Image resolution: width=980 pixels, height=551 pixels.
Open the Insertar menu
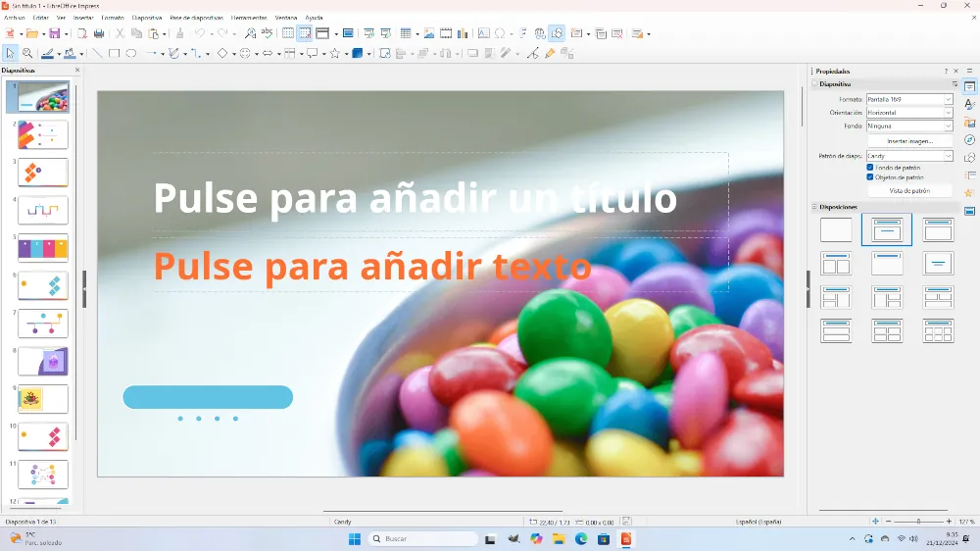tap(83, 18)
